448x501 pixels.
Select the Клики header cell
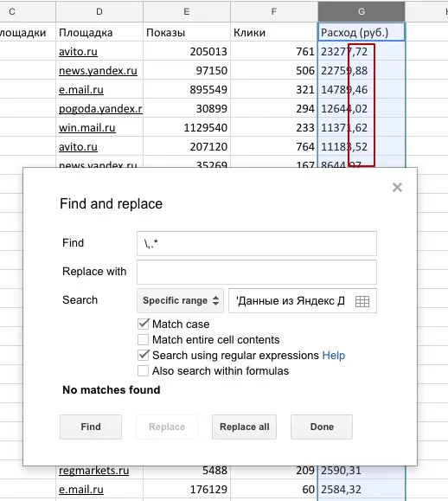pyautogui.click(x=274, y=32)
